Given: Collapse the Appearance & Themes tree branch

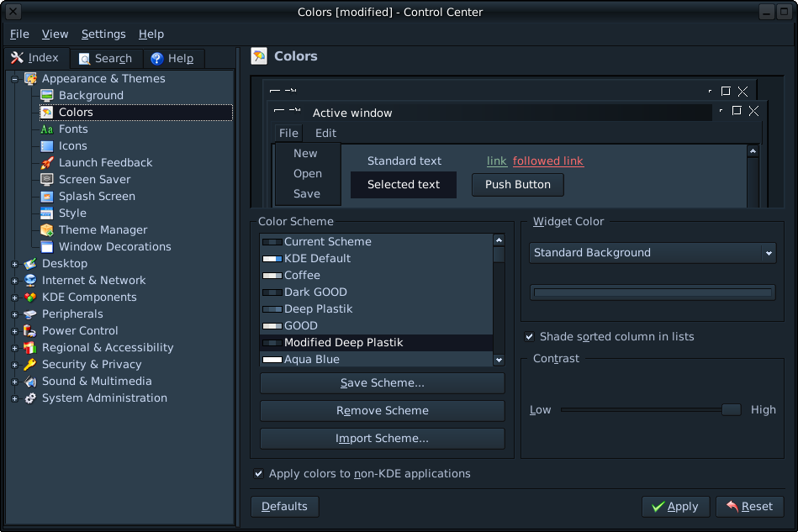Looking at the screenshot, I should point(14,79).
